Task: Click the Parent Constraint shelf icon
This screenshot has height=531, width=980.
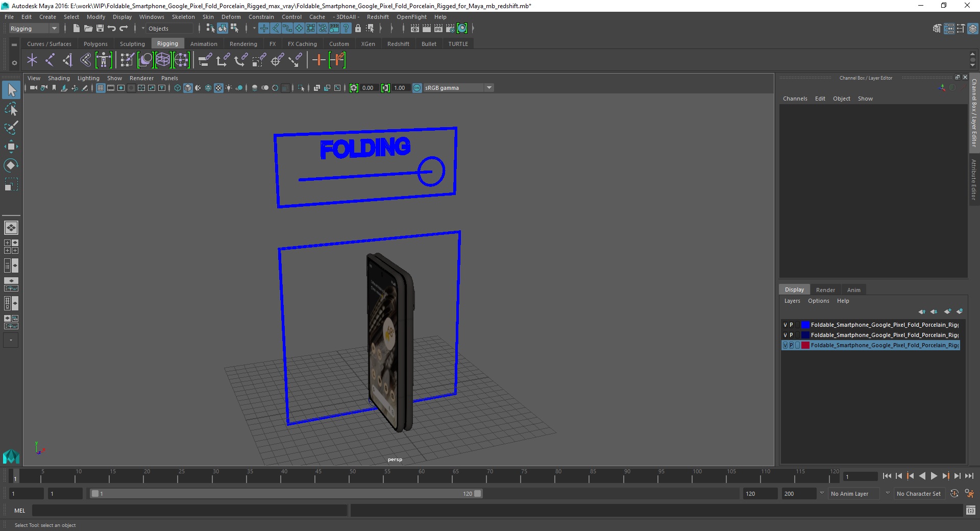Action: [x=205, y=60]
